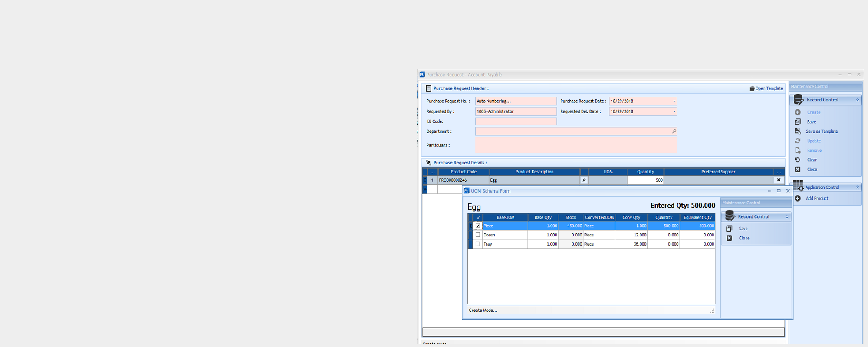Click Create in Purchase Request Record Control
868x347 pixels.
pos(813,112)
